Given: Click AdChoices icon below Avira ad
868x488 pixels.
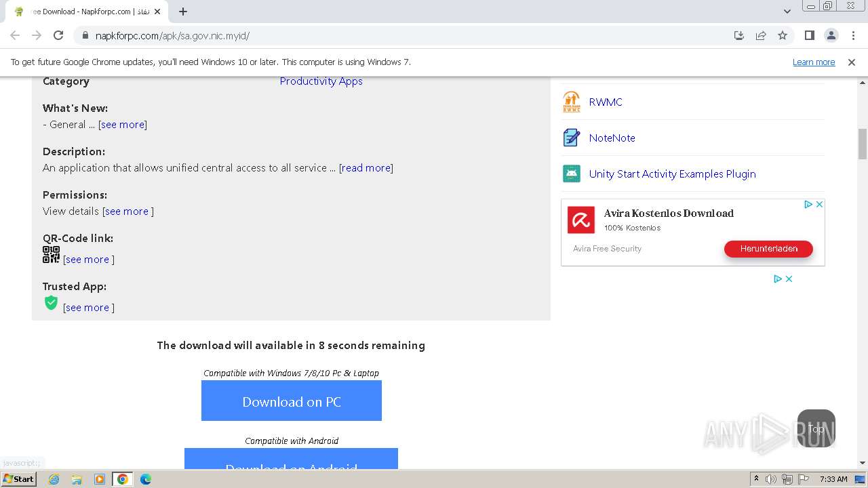Looking at the screenshot, I should 778,279.
